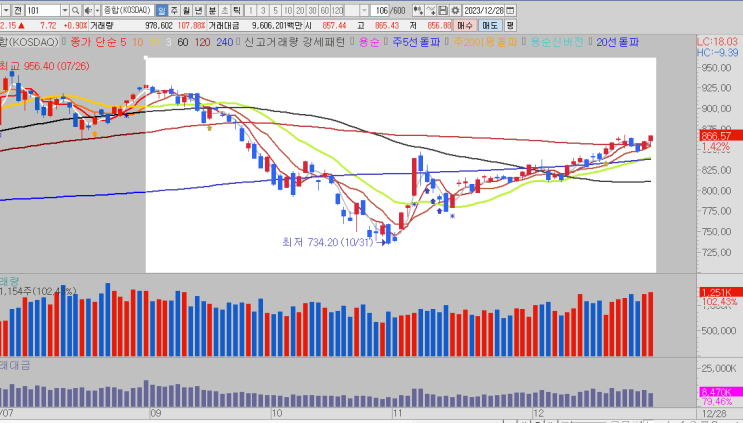
Task: Select the 10 interval button
Action: 288,10
